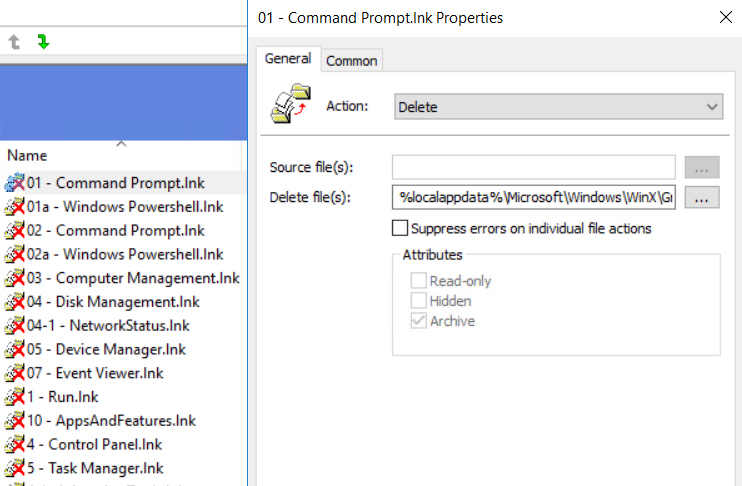Click the icon beside 05 - Device Manager.lnk

[14, 350]
